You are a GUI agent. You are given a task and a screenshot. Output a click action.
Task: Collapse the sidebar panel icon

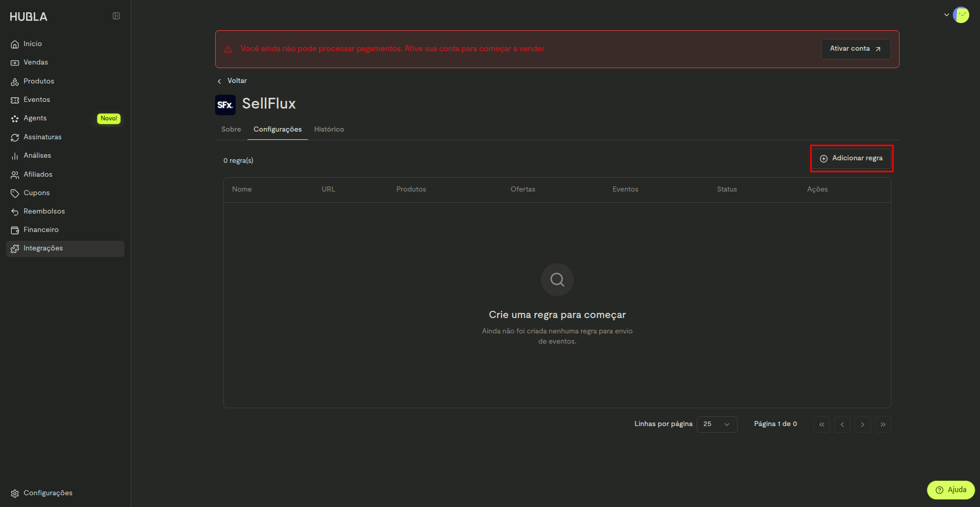[116, 16]
